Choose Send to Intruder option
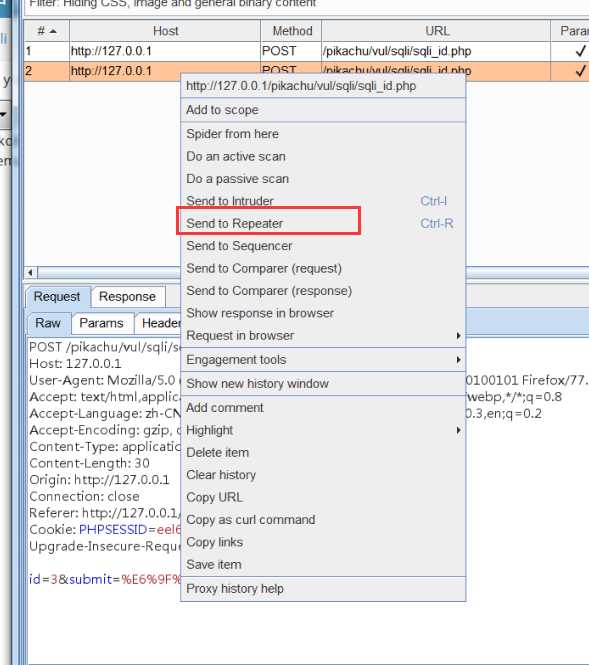Screen dimensions: 589x665 tap(230, 201)
